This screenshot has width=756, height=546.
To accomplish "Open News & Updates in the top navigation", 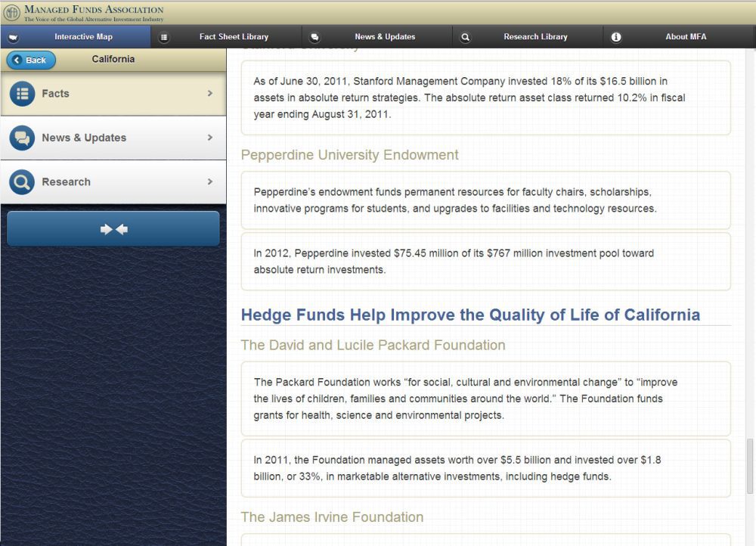I will pyautogui.click(x=377, y=36).
